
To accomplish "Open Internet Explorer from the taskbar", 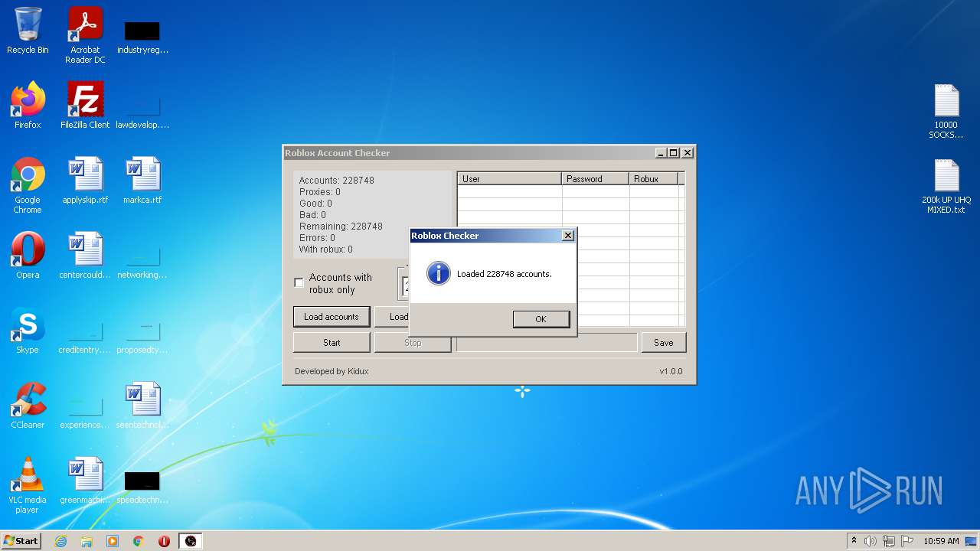I will 60,541.
